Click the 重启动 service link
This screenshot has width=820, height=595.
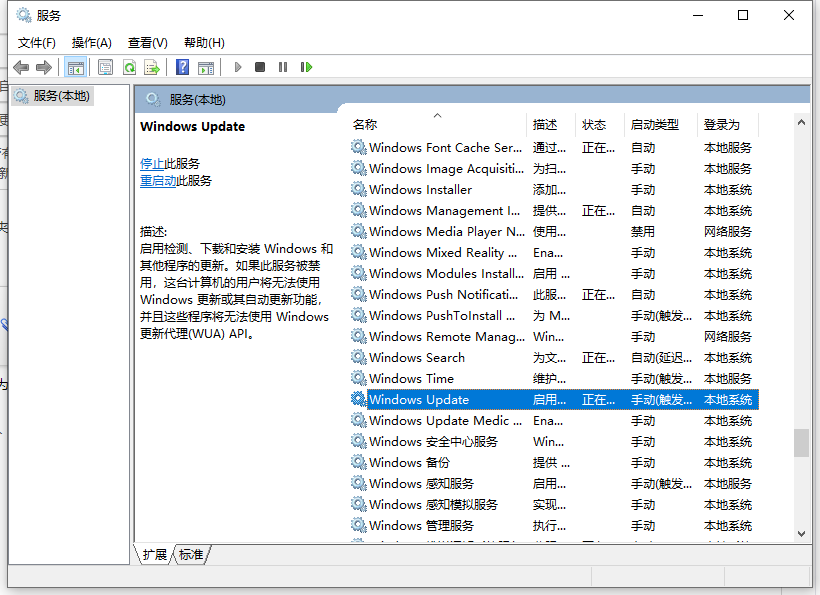[x=158, y=181]
